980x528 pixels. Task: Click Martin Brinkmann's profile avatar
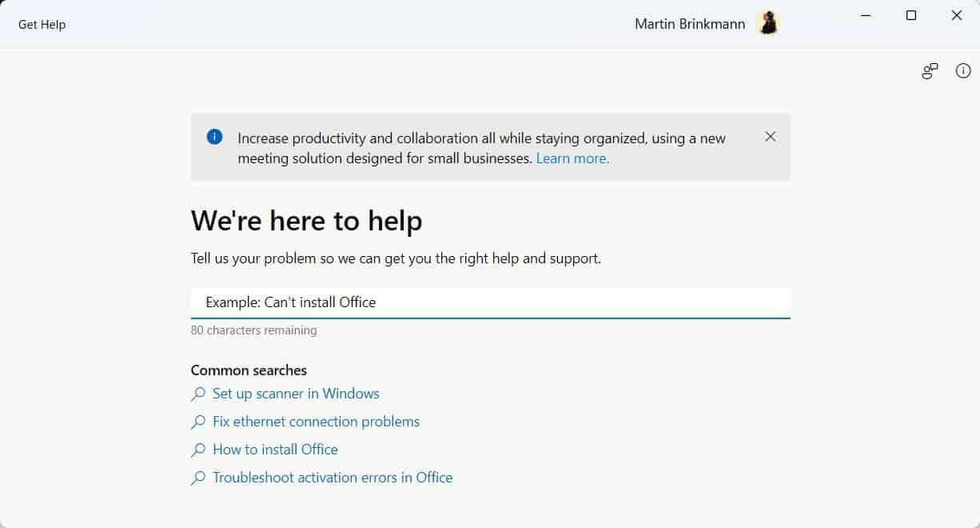(x=768, y=24)
